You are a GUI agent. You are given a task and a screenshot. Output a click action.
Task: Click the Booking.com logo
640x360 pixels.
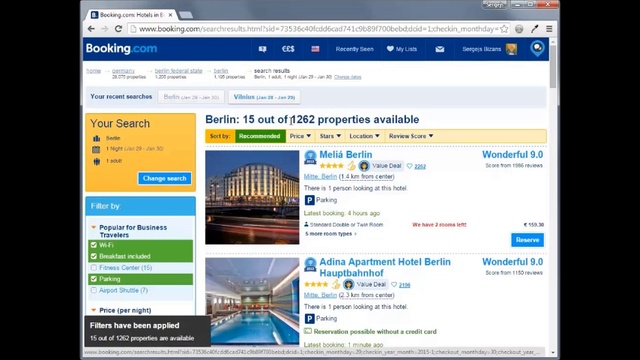(121, 49)
